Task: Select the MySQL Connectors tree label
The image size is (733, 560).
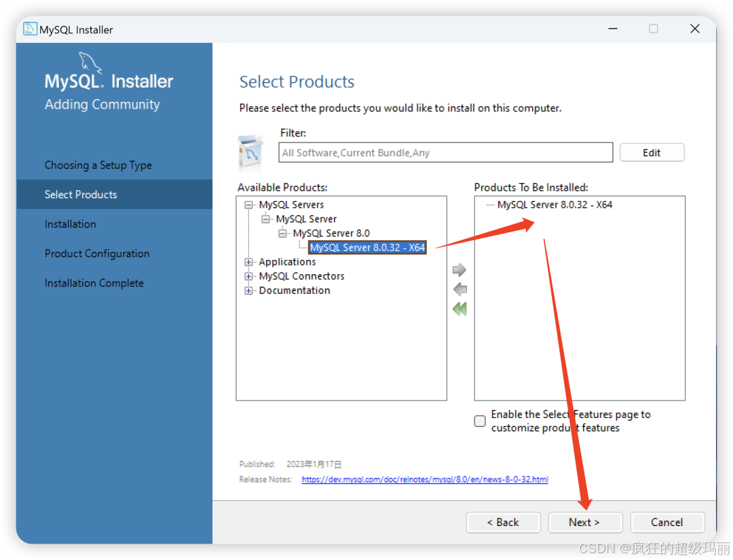Action: [301, 276]
